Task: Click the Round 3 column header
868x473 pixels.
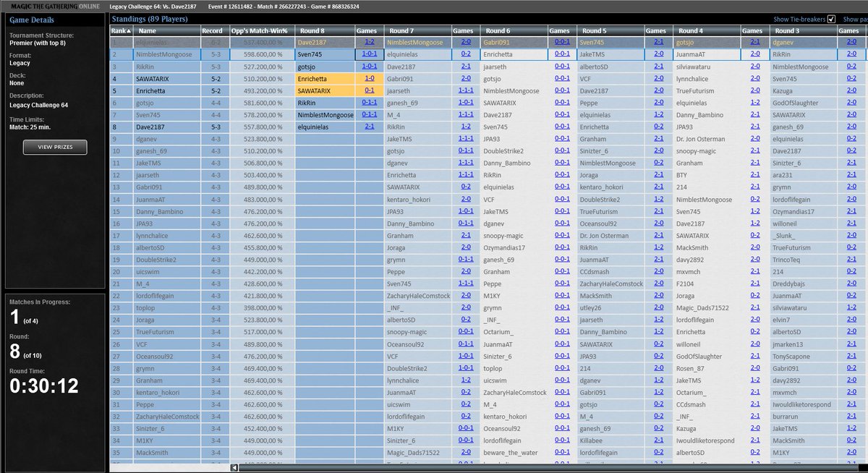Action: 803,31
